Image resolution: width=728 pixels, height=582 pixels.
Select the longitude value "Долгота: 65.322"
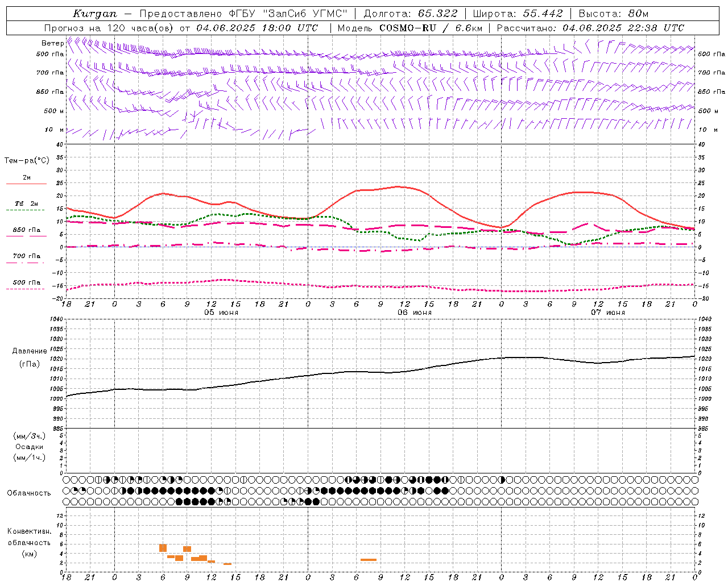coord(410,14)
